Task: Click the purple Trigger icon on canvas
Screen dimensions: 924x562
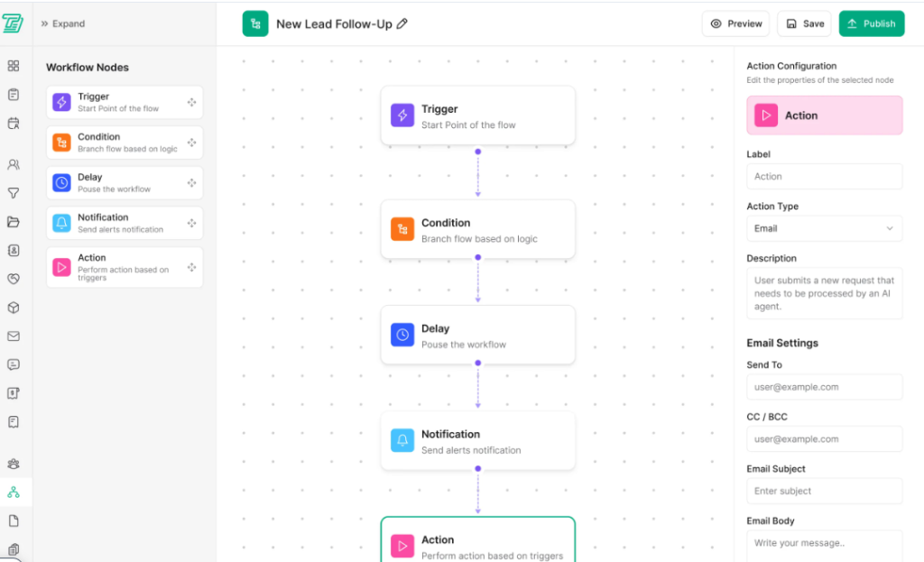Action: pyautogui.click(x=402, y=115)
